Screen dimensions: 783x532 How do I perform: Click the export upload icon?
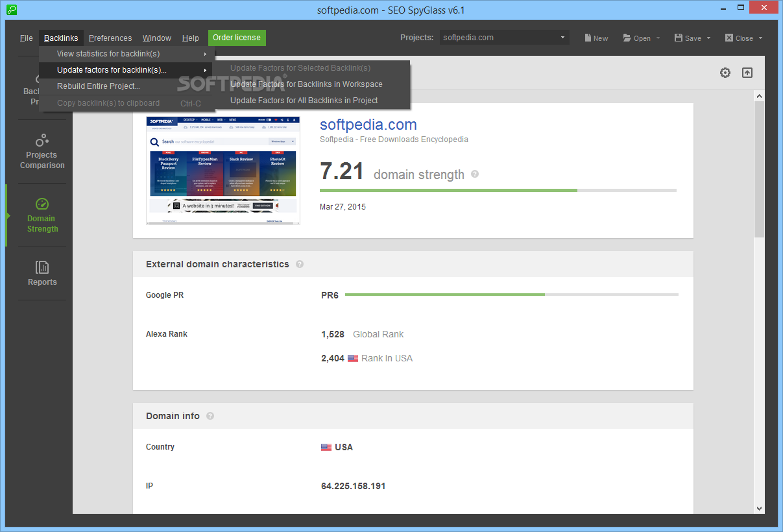click(747, 73)
